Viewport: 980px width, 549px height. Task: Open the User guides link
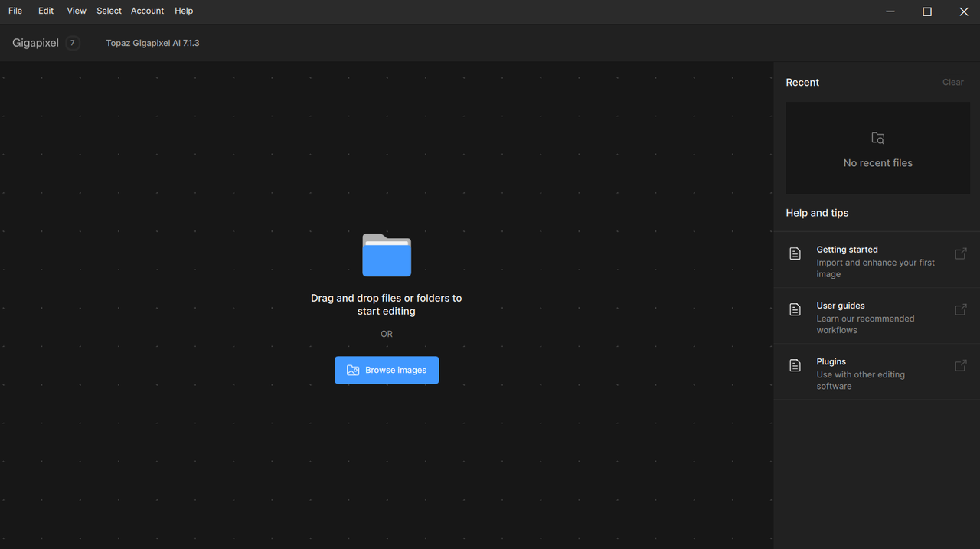[877, 316]
